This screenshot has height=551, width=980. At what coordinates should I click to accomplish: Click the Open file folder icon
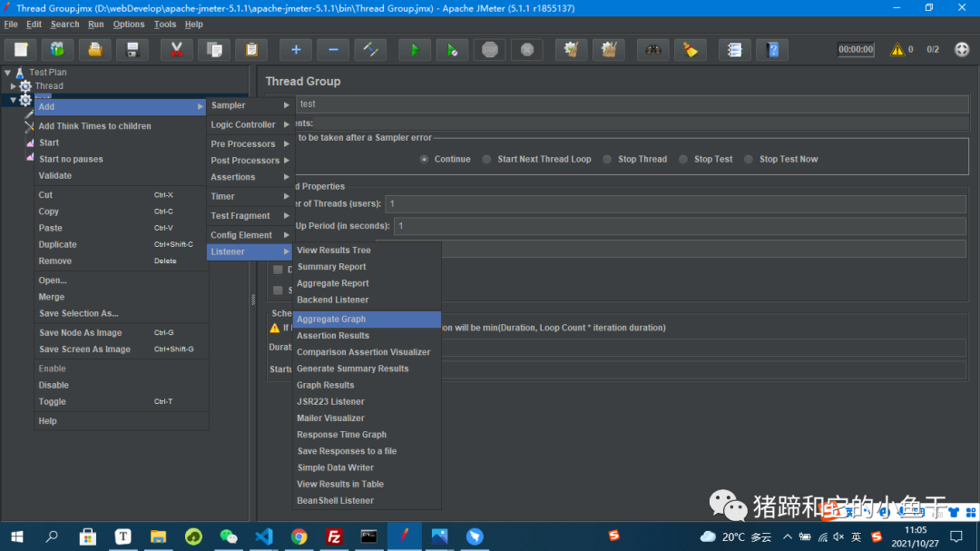(x=95, y=49)
